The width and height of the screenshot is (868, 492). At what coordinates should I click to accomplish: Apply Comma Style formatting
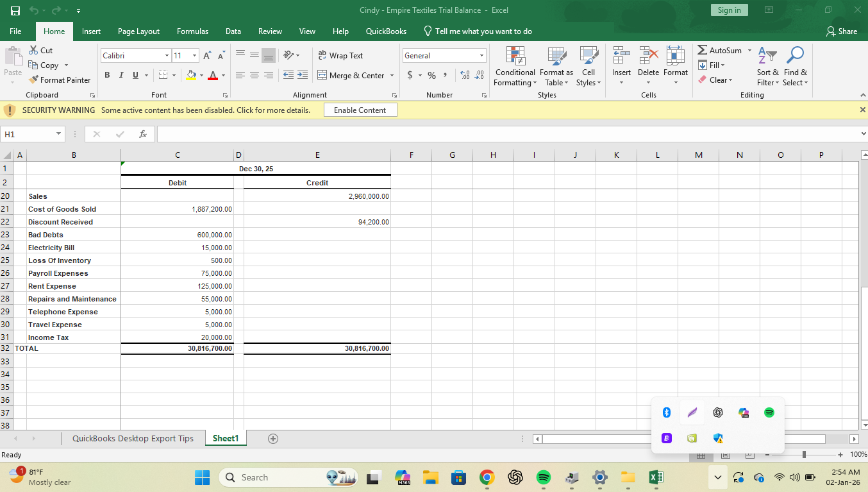(x=445, y=75)
